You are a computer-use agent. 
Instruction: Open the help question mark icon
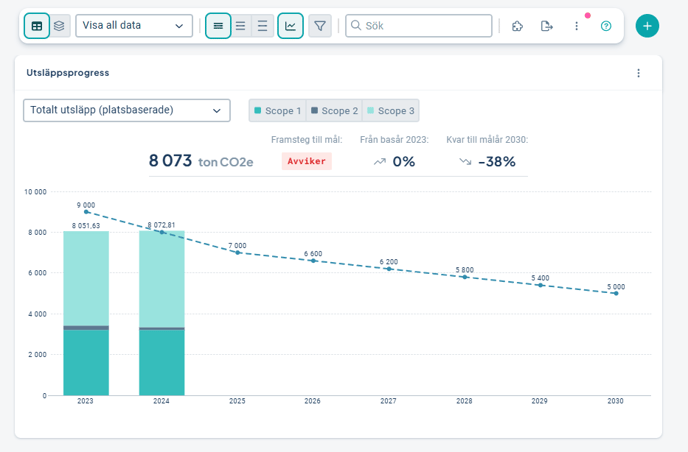[606, 26]
